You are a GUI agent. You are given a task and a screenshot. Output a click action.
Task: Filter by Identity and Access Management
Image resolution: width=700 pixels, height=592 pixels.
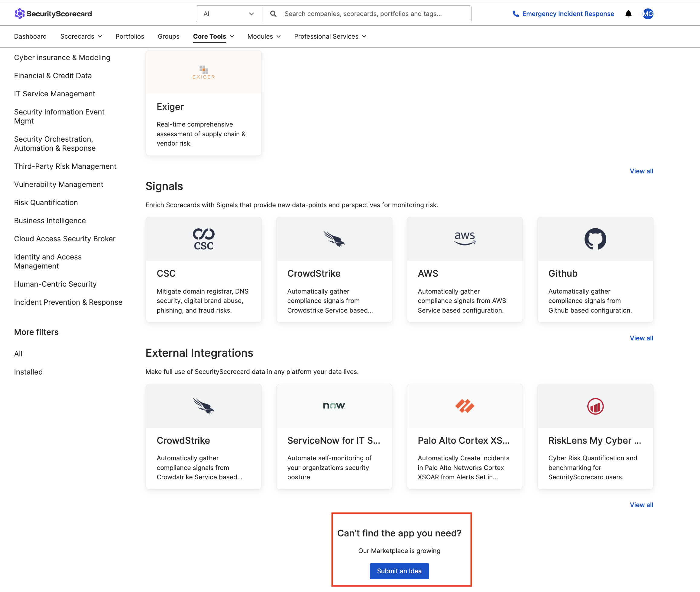[x=48, y=262]
